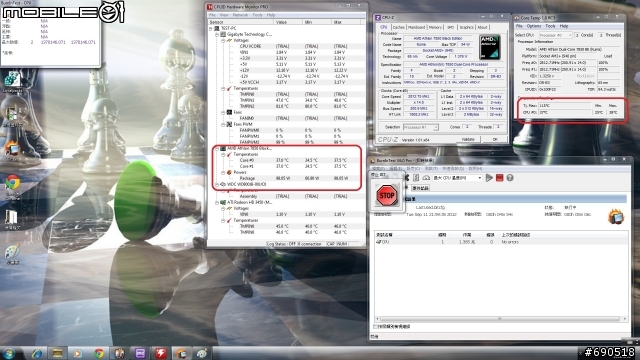Collapse the Gigabyte Technology node

tap(217, 35)
